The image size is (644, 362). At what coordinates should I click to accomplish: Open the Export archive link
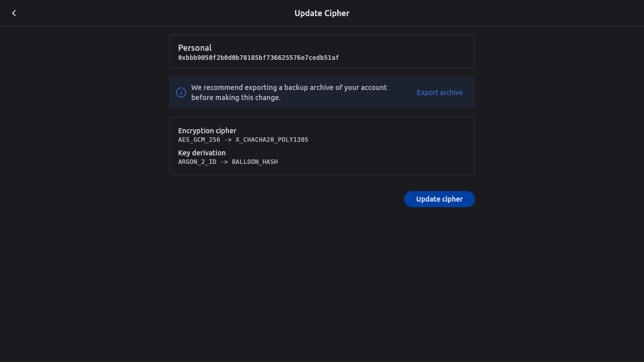(x=439, y=93)
